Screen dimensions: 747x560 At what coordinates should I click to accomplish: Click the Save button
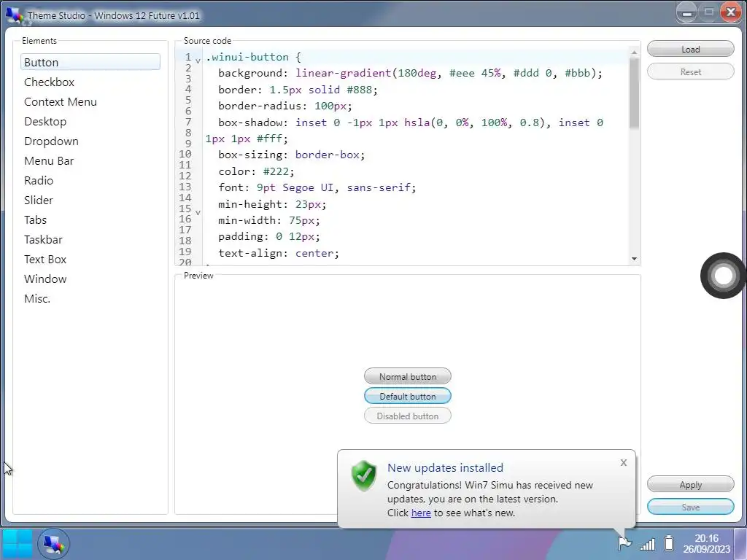[690, 507]
